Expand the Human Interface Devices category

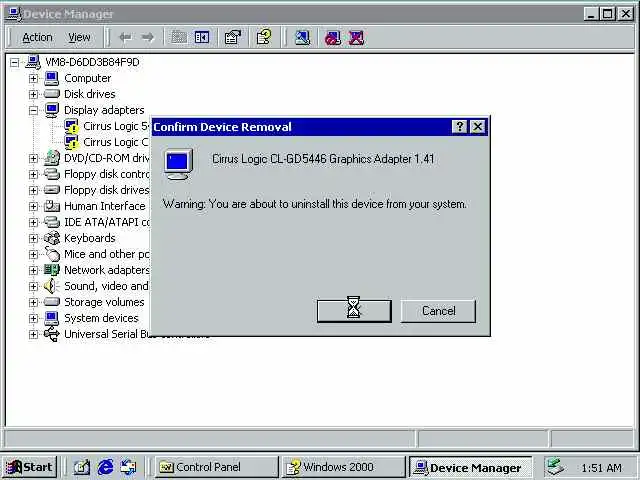33,206
